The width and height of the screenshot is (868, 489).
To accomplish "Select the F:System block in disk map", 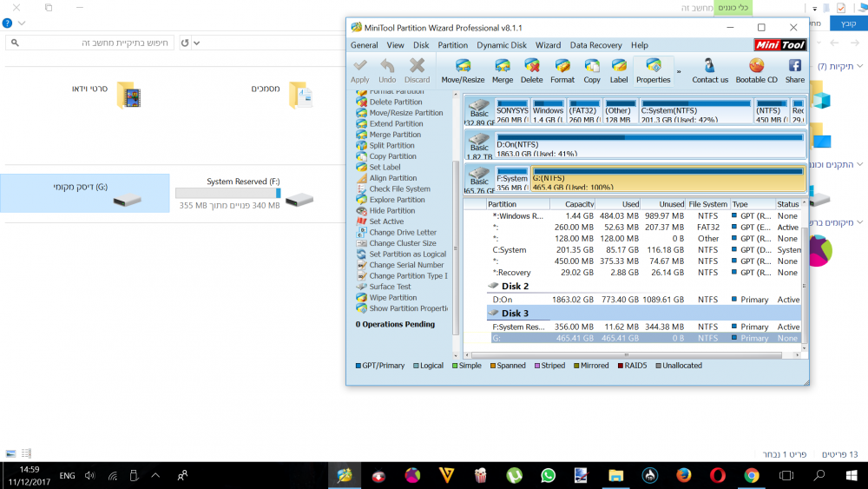I will (511, 178).
